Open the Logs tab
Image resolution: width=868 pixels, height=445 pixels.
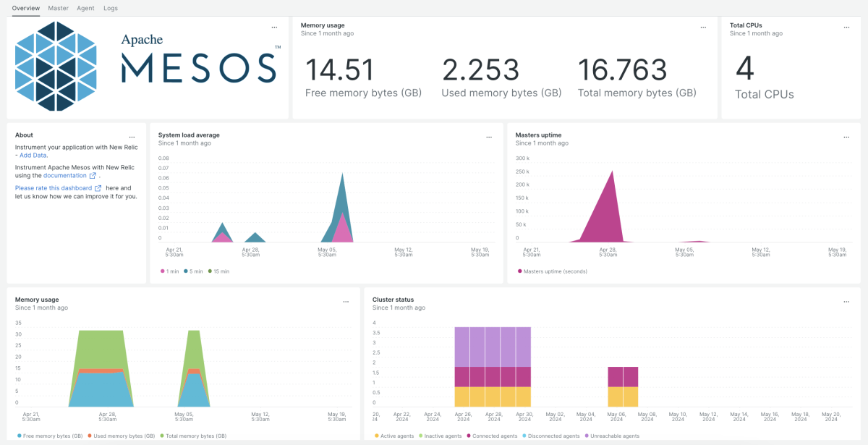(111, 8)
